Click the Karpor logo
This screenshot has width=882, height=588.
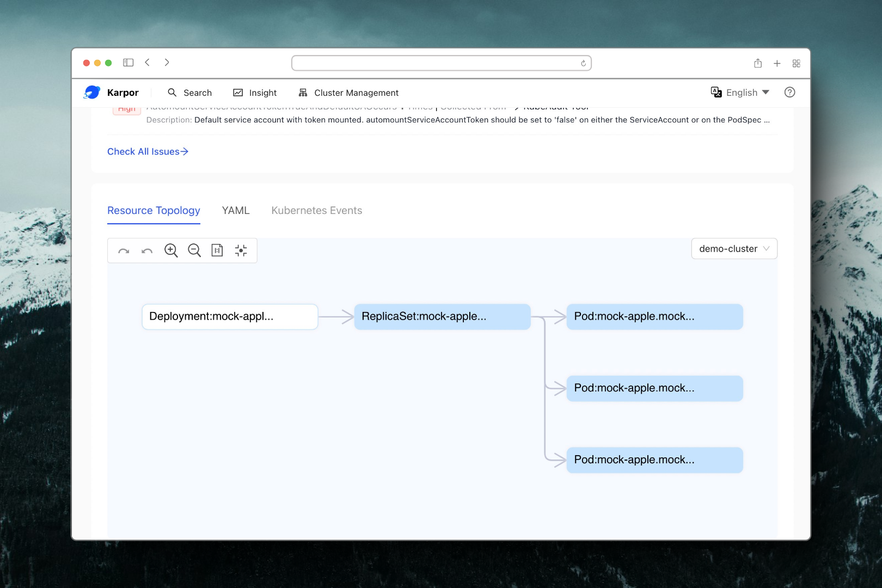tap(92, 93)
